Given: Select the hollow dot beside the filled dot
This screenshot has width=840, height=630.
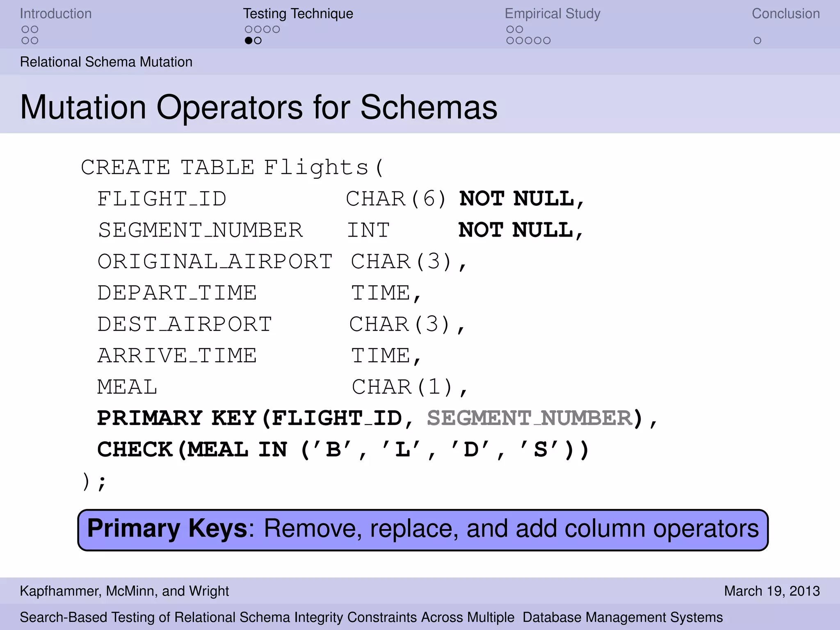Looking at the screenshot, I should [x=258, y=41].
